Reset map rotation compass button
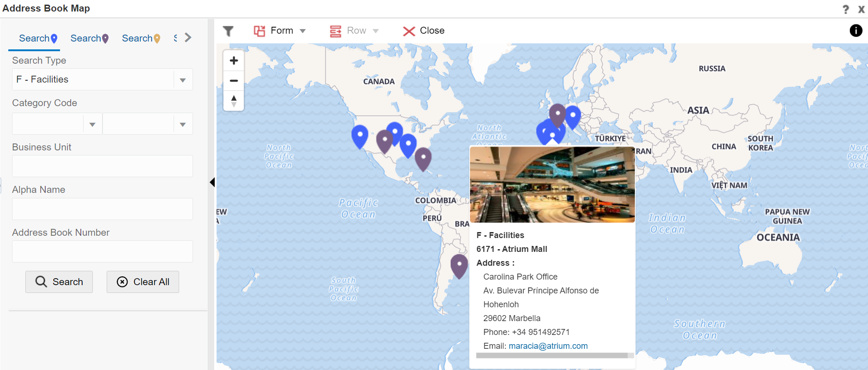The width and height of the screenshot is (868, 370). click(x=234, y=101)
